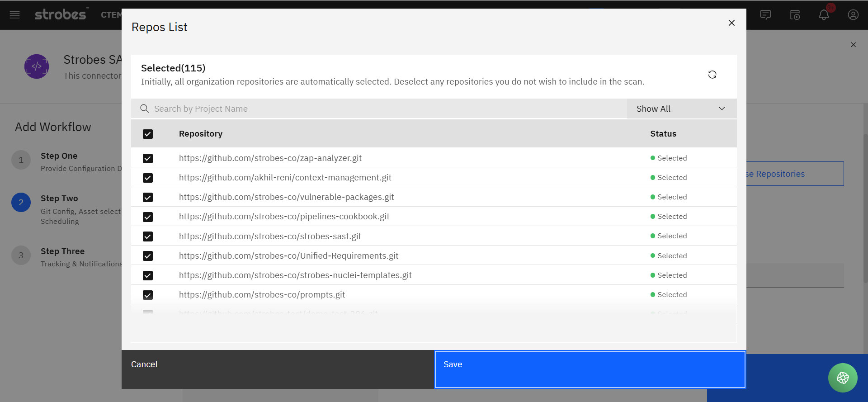This screenshot has height=402, width=868.
Task: Click the search magnifier icon
Action: click(145, 109)
